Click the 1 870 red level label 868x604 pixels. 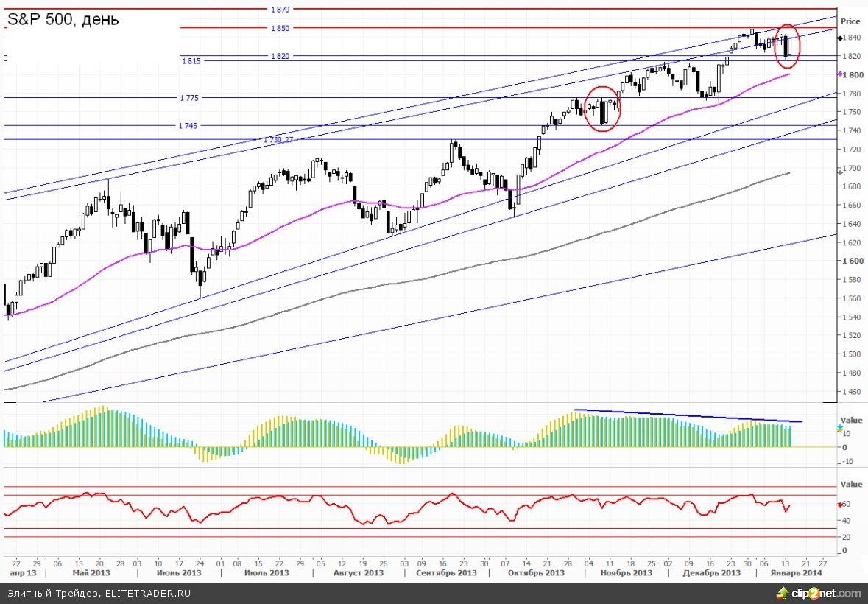[280, 10]
